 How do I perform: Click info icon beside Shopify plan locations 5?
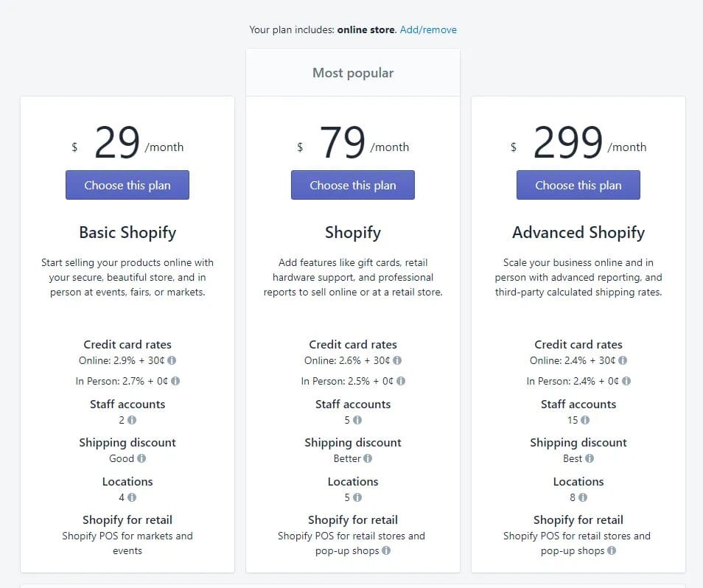(x=357, y=497)
